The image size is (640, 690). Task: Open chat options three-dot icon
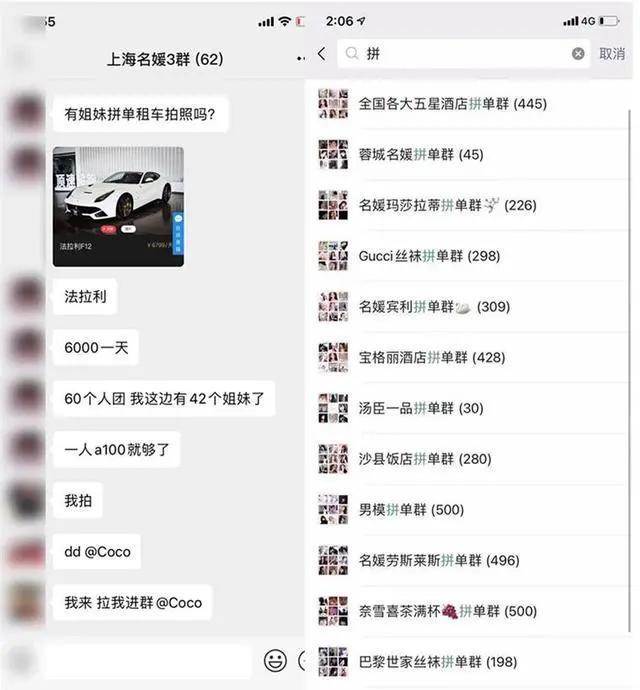301,58
